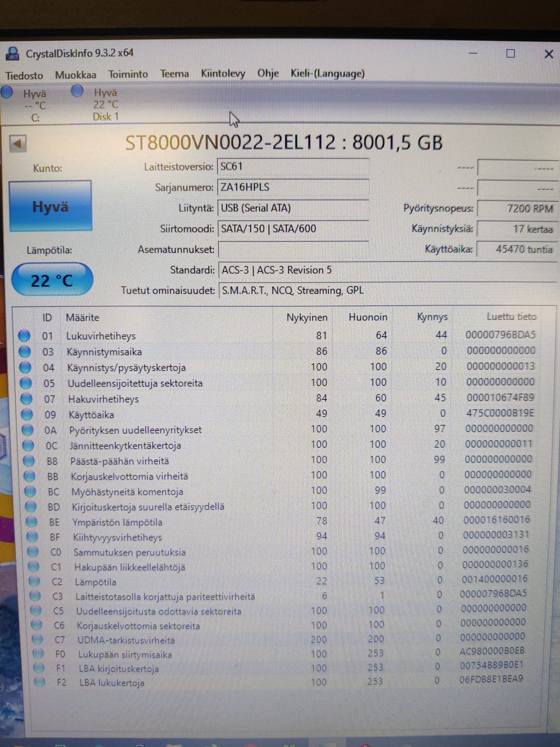Click the Nykyinen column header
This screenshot has height=747, width=560.
tap(307, 317)
